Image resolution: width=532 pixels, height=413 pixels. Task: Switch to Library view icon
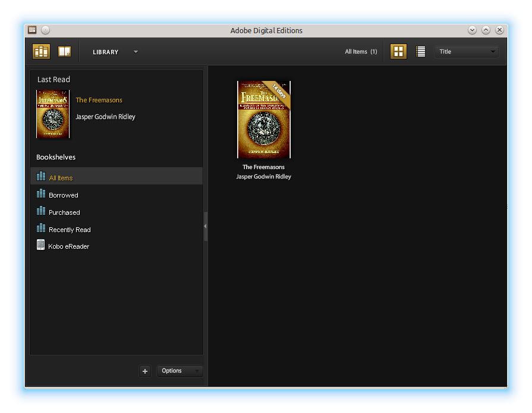41,52
